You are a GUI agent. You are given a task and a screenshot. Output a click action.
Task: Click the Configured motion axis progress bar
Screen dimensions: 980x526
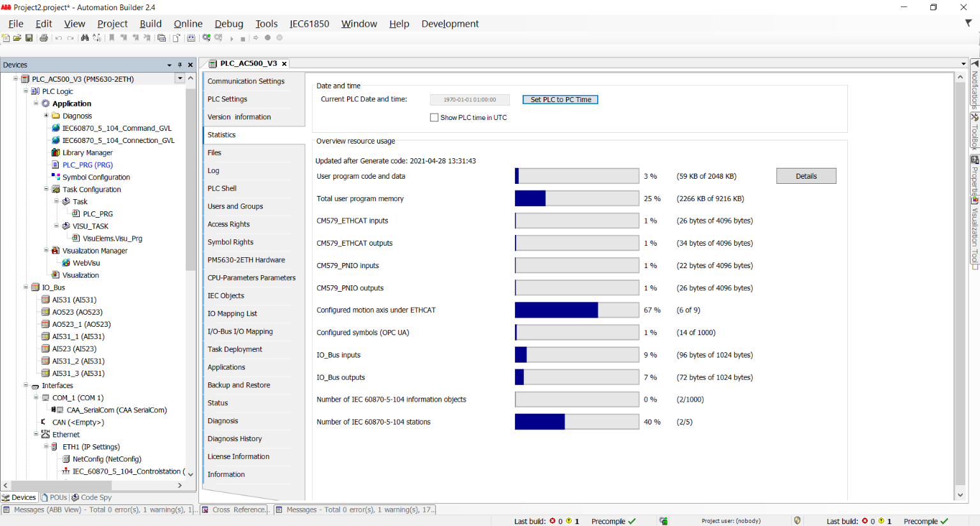576,310
